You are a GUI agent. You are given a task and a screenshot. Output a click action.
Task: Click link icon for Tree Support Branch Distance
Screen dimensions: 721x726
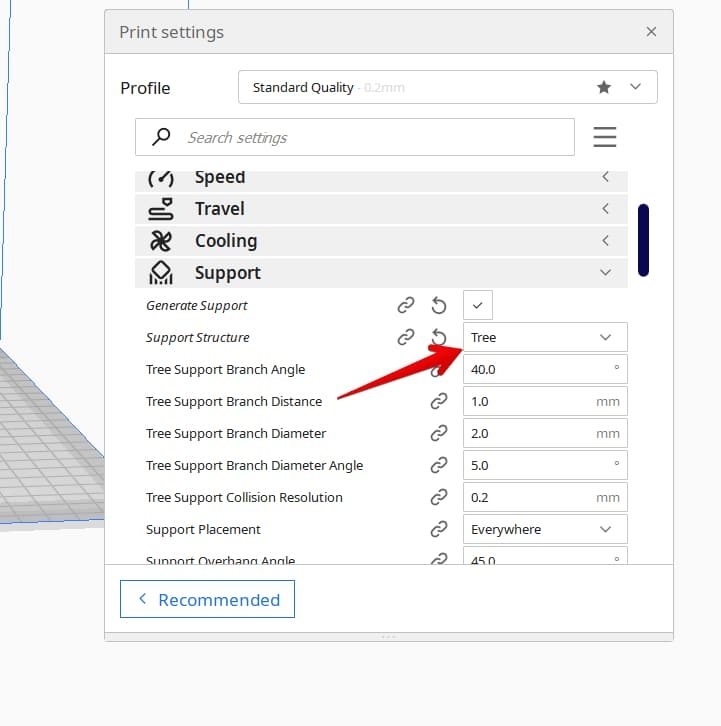(439, 401)
